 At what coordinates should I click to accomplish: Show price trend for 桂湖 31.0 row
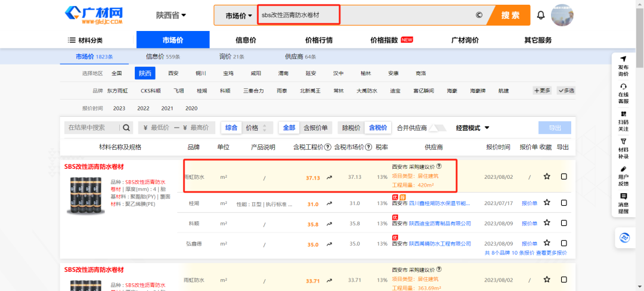tap(329, 204)
